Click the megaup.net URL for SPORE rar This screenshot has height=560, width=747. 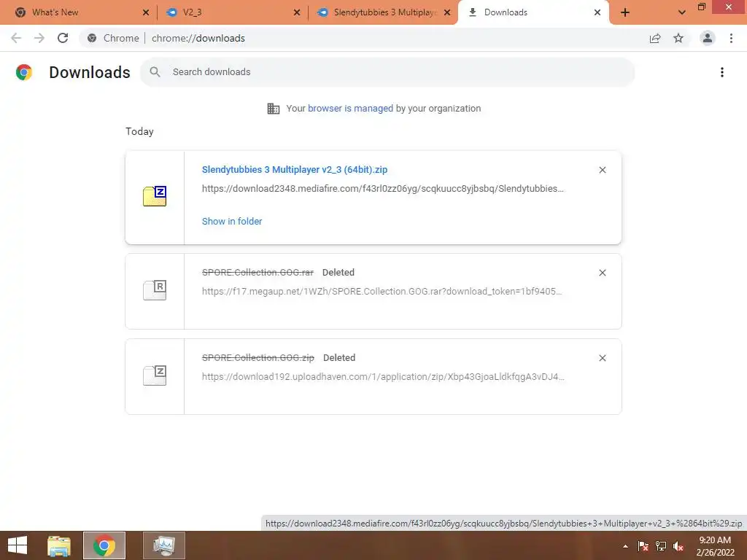coord(382,292)
